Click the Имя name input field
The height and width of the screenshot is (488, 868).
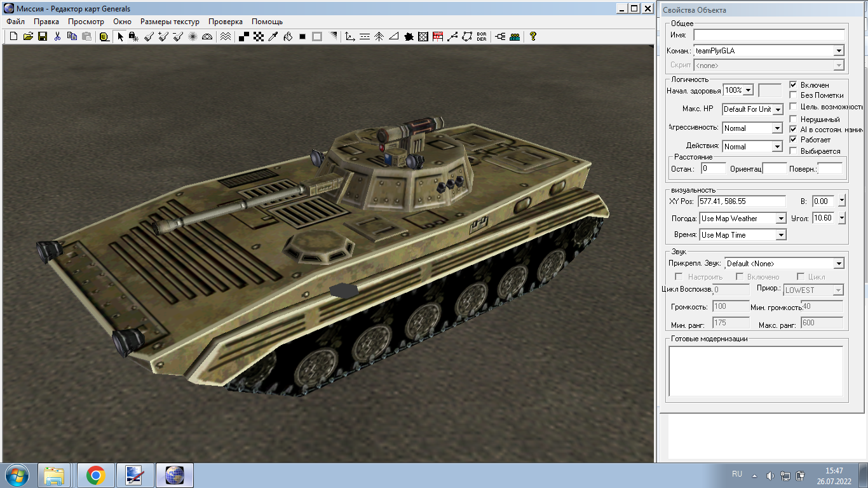click(x=769, y=35)
